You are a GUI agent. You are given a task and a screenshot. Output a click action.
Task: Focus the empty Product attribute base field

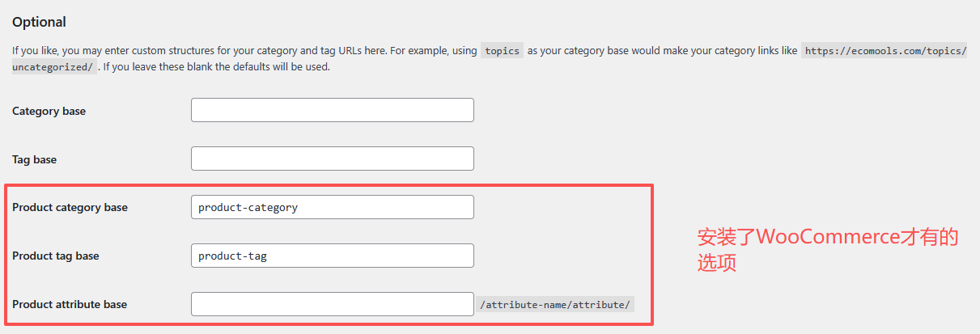click(x=332, y=304)
